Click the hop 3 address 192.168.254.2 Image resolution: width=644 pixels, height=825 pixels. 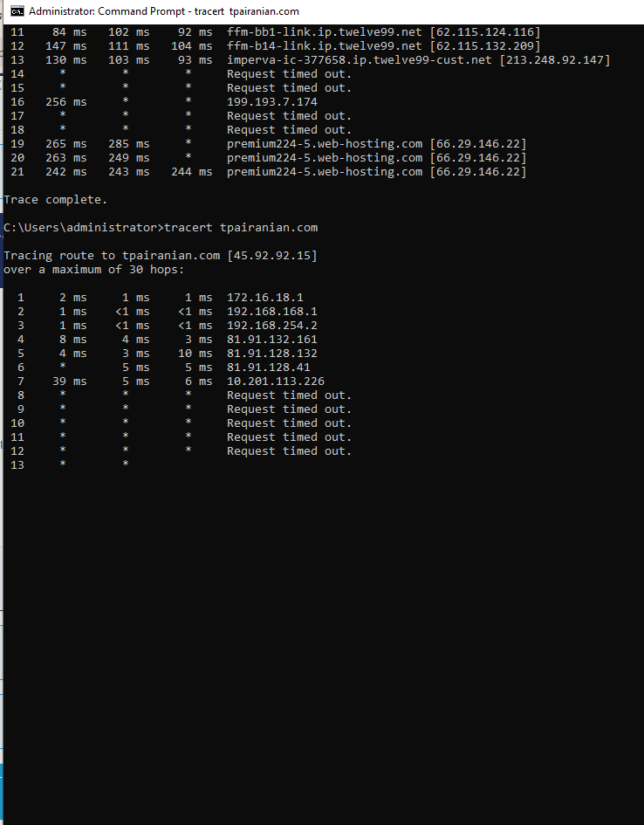[272, 326]
